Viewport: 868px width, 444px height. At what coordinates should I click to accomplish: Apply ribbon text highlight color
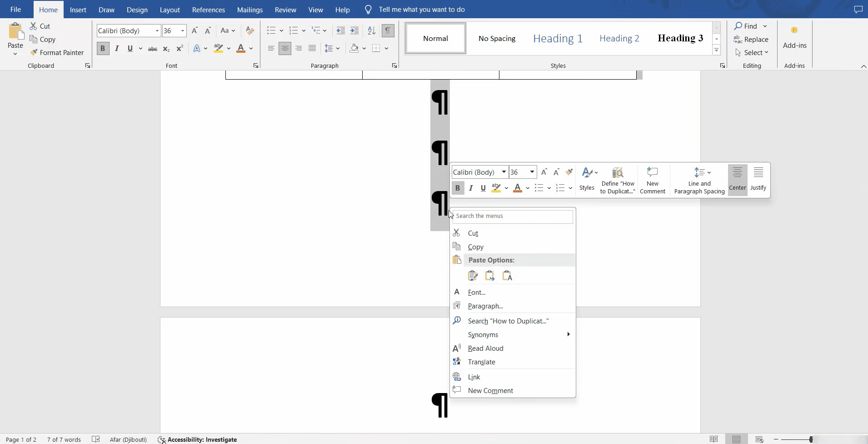pyautogui.click(x=219, y=48)
